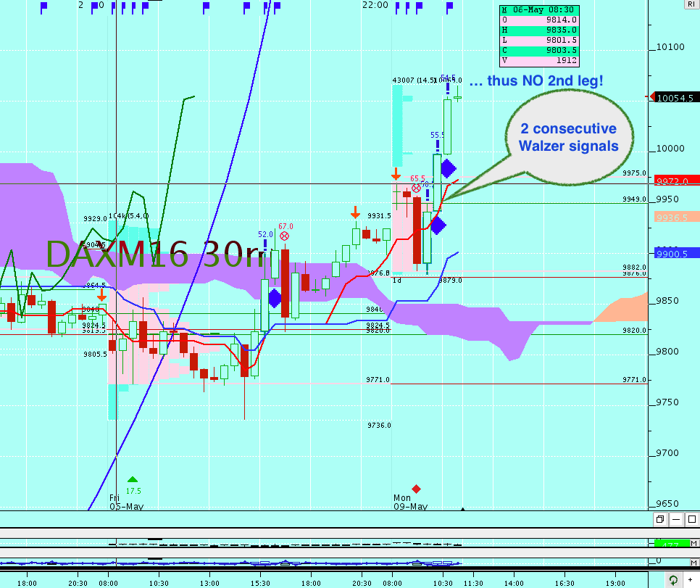700x588 pixels.
Task: Click the 22:00 label at the chart top
Action: click(375, 5)
